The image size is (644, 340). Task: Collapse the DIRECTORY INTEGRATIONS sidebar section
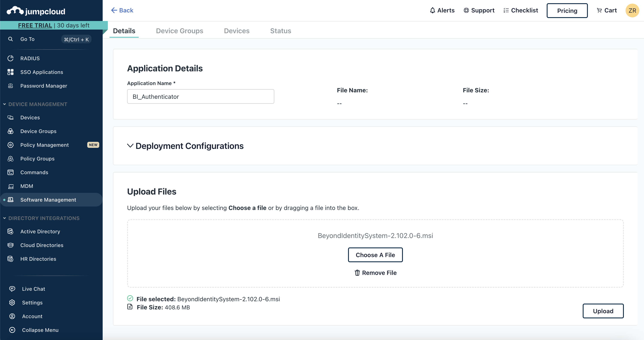(5, 218)
